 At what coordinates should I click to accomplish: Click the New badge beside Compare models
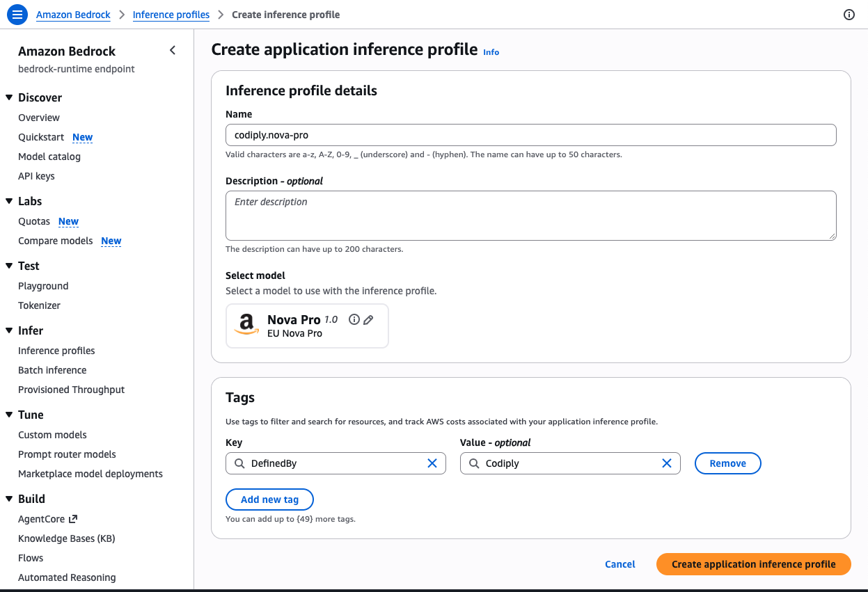click(x=111, y=241)
